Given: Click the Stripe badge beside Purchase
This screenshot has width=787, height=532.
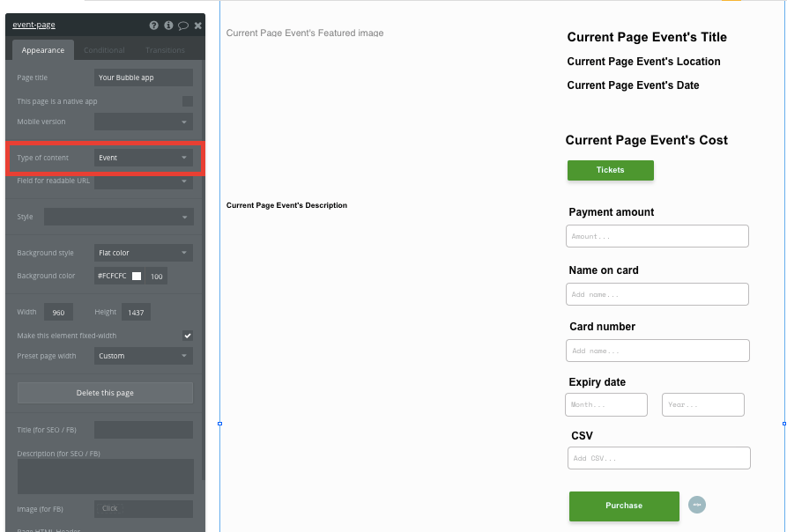Looking at the screenshot, I should click(x=697, y=504).
